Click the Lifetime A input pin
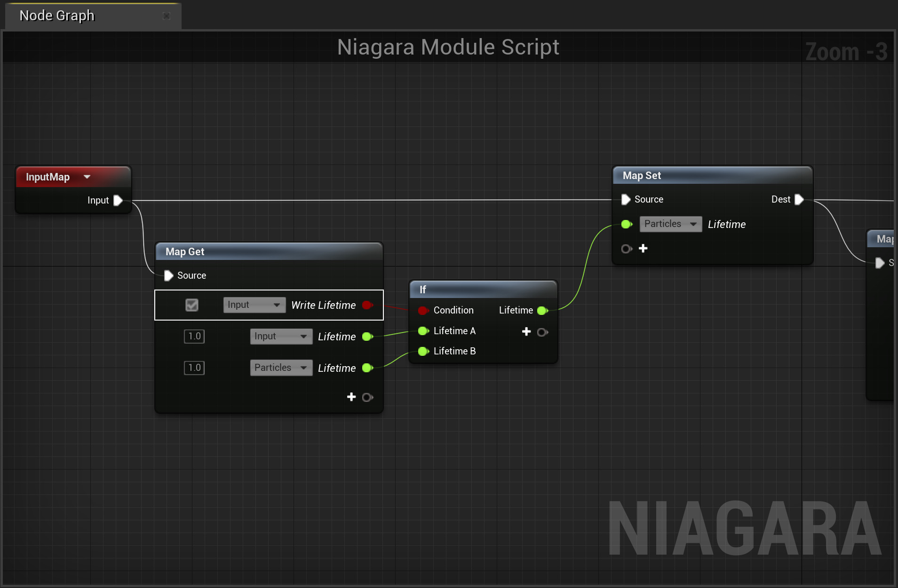Screen dimensions: 898x588 coord(423,331)
